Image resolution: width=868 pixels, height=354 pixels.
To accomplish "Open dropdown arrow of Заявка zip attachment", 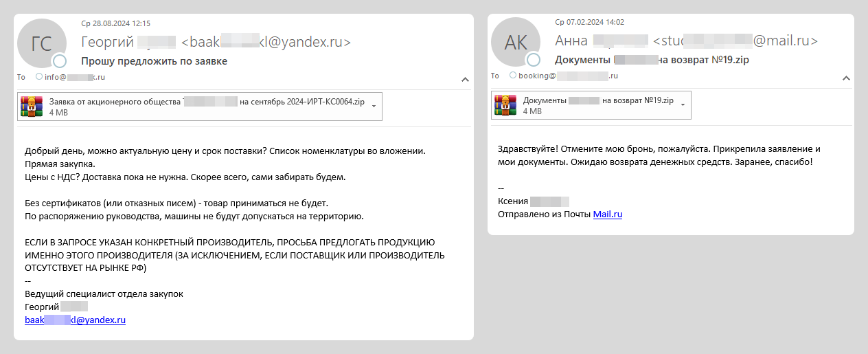I will pyautogui.click(x=374, y=106).
